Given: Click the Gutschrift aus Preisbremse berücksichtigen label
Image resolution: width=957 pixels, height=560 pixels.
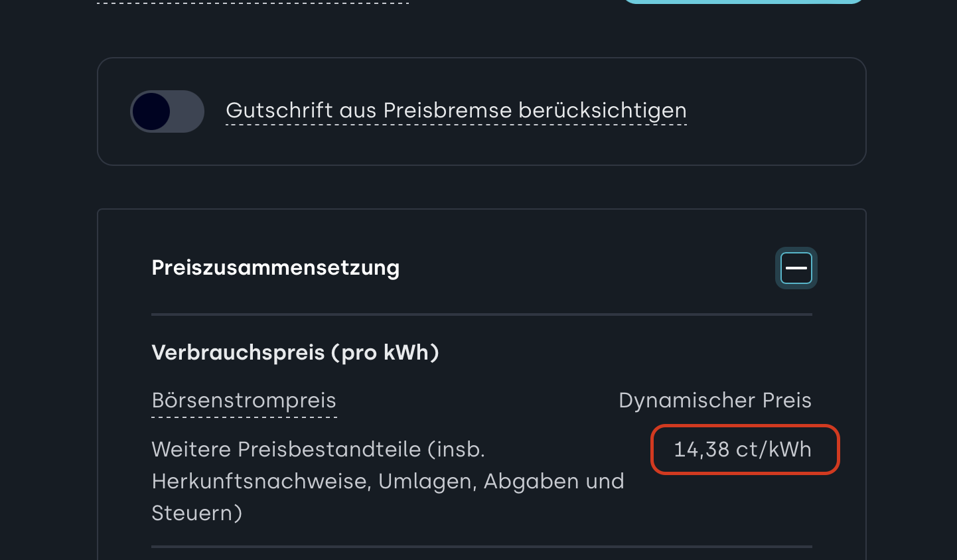Looking at the screenshot, I should [456, 111].
